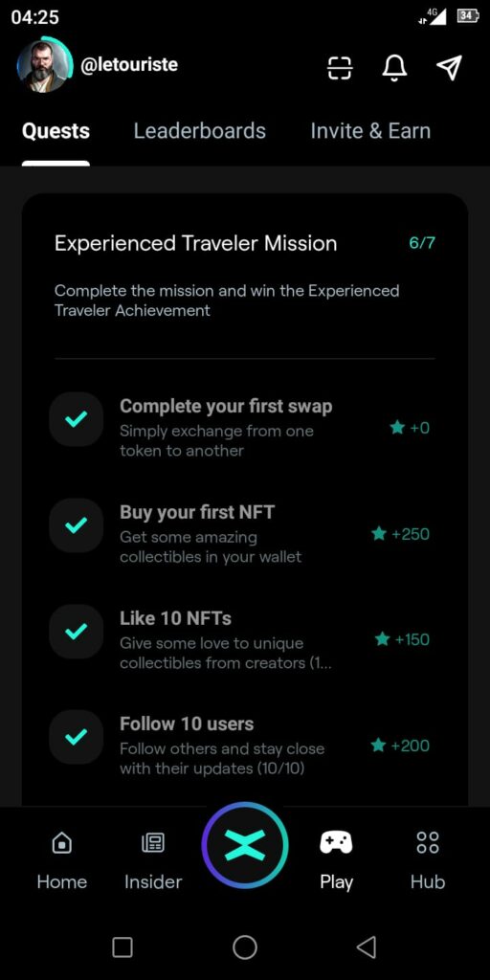Go to Home in bottom navigation
490x980 pixels.
[62, 843]
